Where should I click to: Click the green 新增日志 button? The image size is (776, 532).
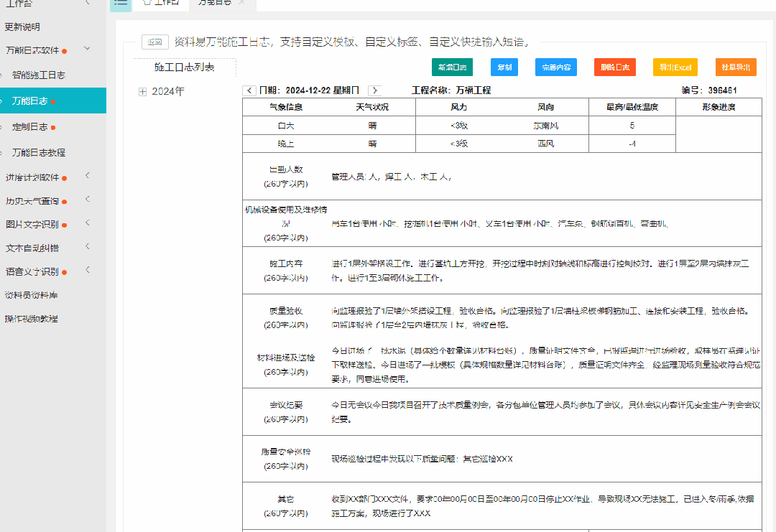point(453,67)
